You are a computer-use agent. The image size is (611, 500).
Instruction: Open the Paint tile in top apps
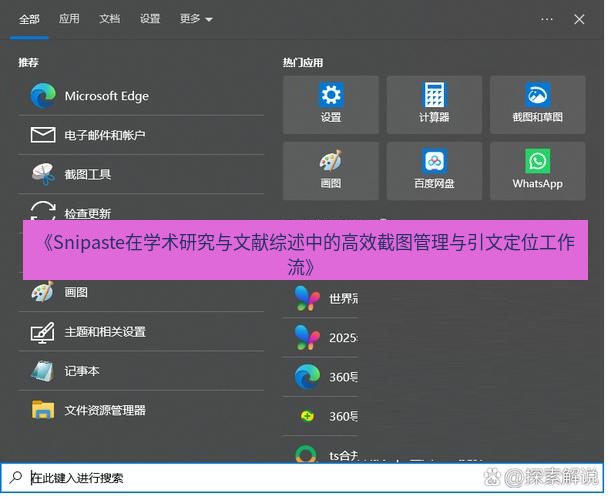331,171
